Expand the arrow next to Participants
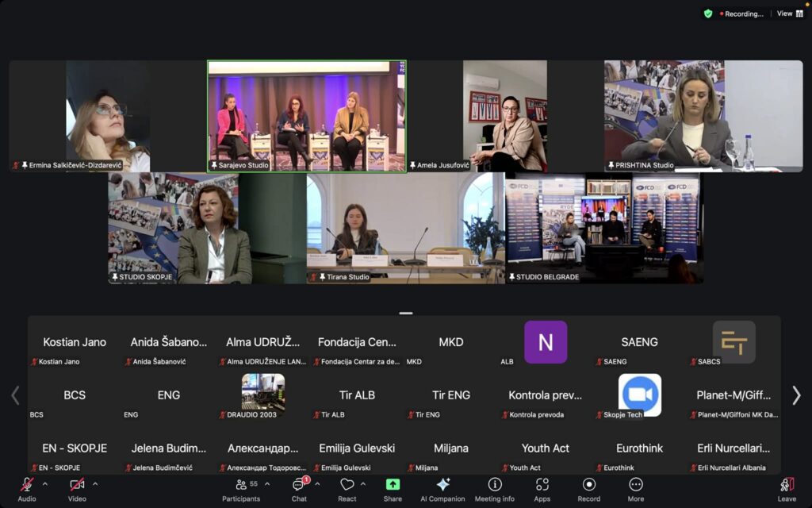 [x=266, y=484]
